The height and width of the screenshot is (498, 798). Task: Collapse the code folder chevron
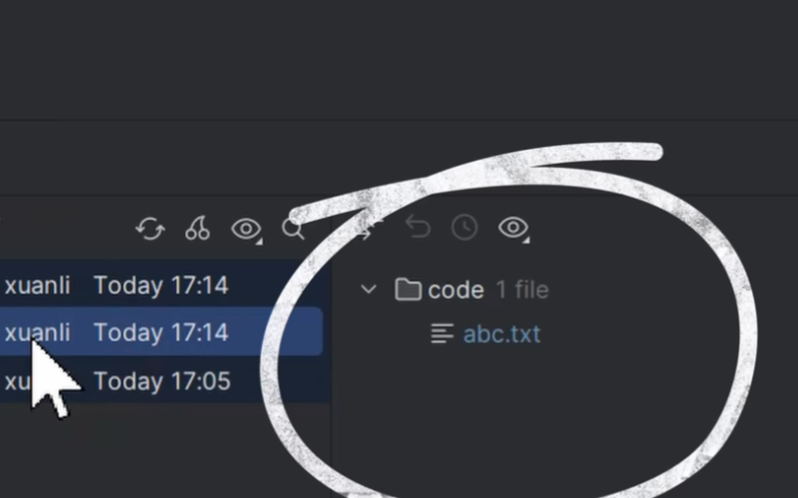pyautogui.click(x=368, y=289)
